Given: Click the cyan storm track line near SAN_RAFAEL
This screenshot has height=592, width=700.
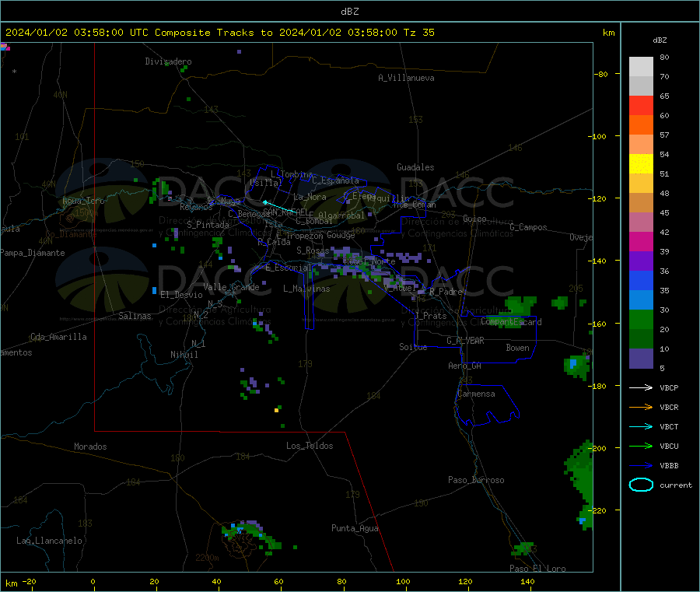Looking at the screenshot, I should (x=280, y=207).
